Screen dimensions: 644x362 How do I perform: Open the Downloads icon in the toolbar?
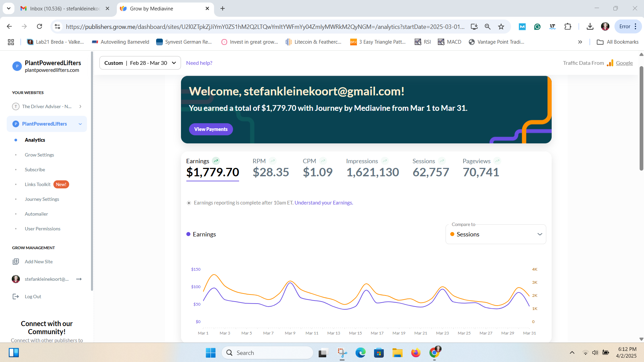coord(590,27)
